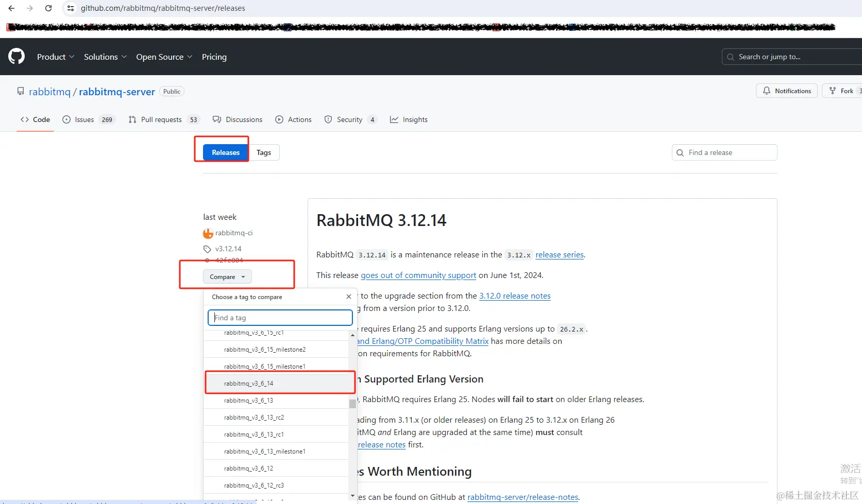862x504 pixels.
Task: Click the Security shield icon
Action: click(x=328, y=119)
